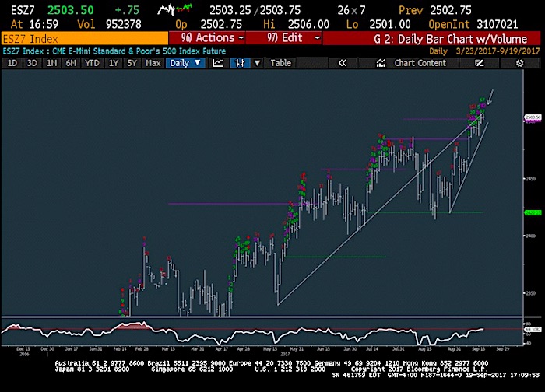Click the G 2: Daily Bar Chart w/Volume title
This screenshot has height=392, width=545.
pyautogui.click(x=451, y=39)
